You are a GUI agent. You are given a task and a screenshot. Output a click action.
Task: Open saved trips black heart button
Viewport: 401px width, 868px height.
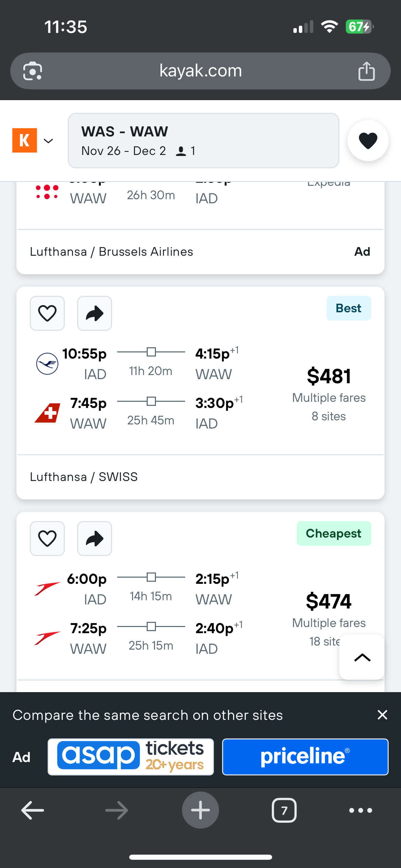pos(368,141)
